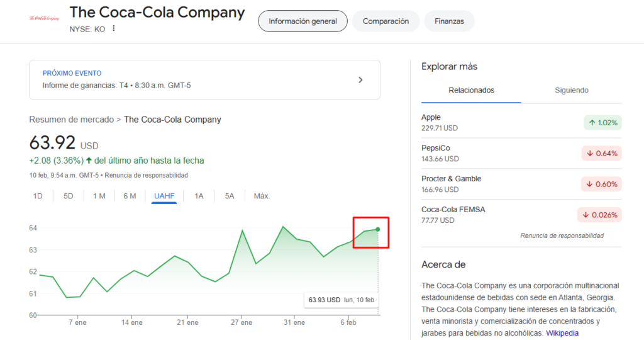Click the Próximo evento earnings report card
This screenshot has width=644, height=340.
coord(204,80)
